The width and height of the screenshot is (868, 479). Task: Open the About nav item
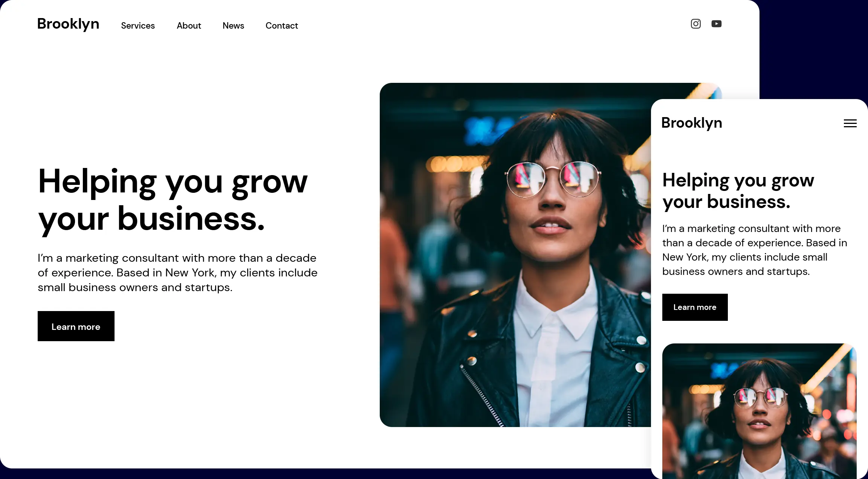point(189,26)
